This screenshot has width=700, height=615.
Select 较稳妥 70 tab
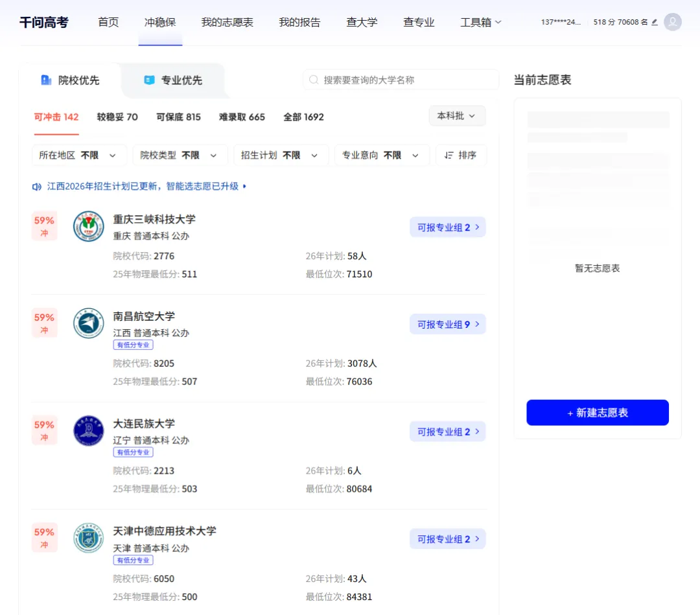pyautogui.click(x=117, y=117)
